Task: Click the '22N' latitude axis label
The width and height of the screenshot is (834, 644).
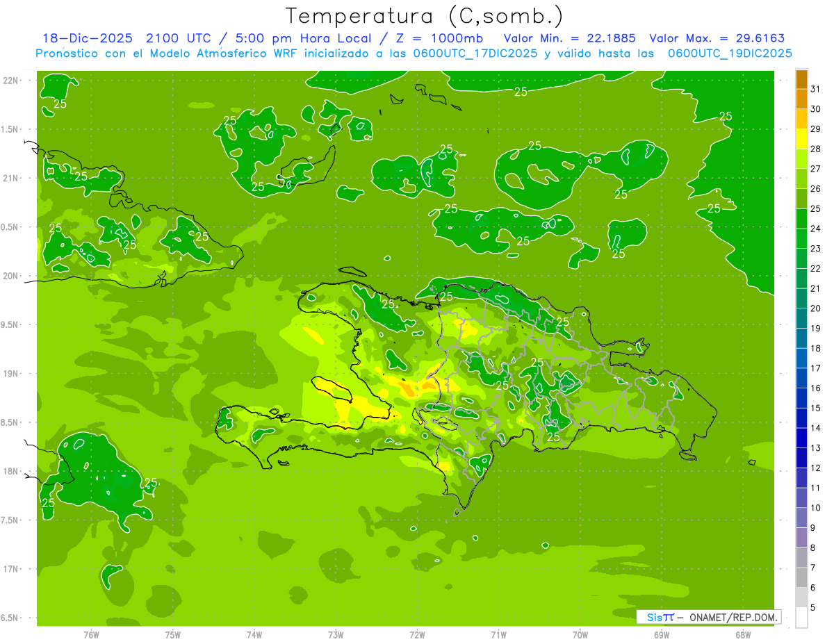Action: click(11, 80)
